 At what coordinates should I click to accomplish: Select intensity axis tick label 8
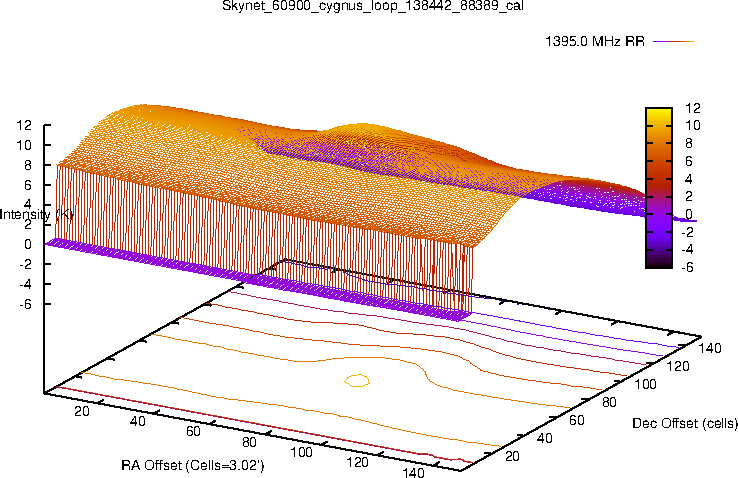(x=28, y=165)
